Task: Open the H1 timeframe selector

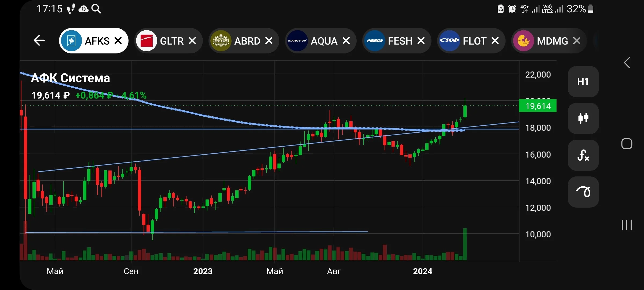Action: pyautogui.click(x=583, y=82)
